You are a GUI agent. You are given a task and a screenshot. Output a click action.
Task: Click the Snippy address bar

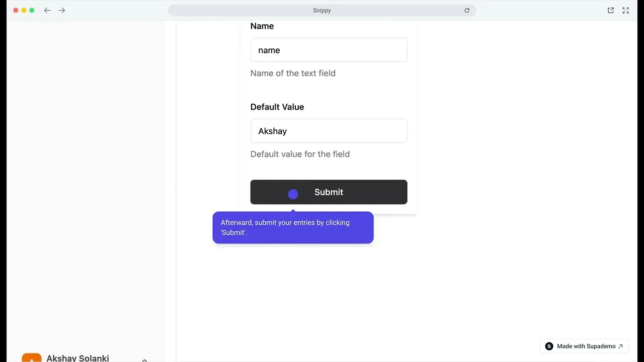321,10
